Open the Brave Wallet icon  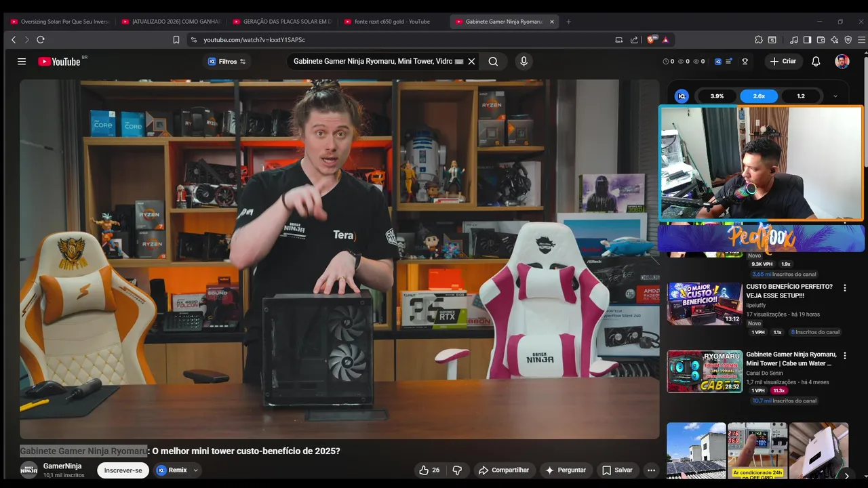[821, 40]
